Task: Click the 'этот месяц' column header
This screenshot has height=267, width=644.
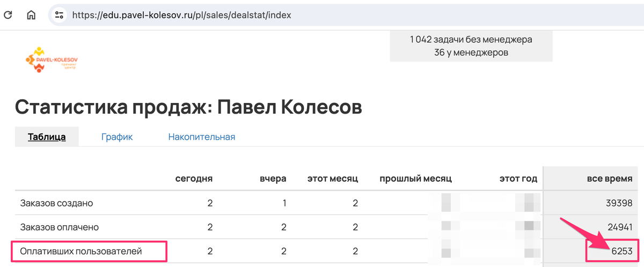Action: click(x=333, y=179)
